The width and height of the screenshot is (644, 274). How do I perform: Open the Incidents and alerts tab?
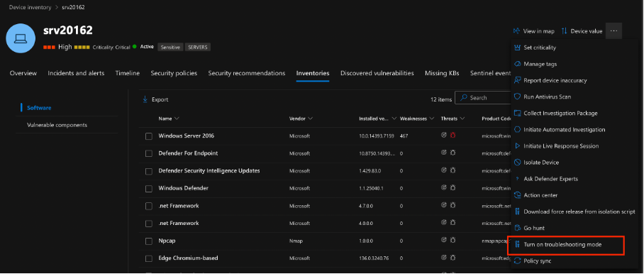click(x=76, y=73)
